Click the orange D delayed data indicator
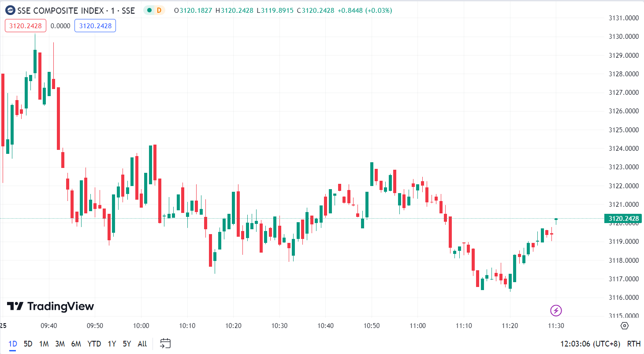The width and height of the screenshot is (644, 354). (159, 10)
